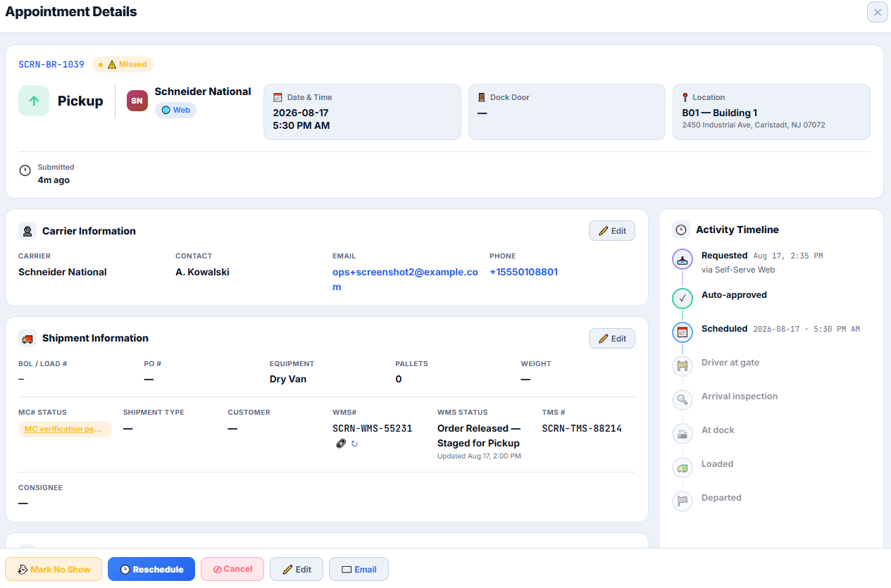This screenshot has height=588, width=891.
Task: Email the appointment details
Action: click(x=359, y=569)
